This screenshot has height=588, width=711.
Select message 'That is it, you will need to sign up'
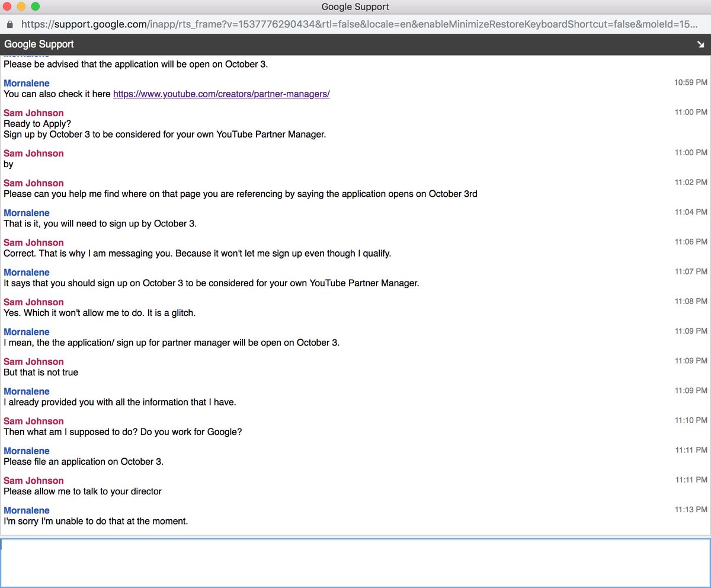tap(100, 224)
